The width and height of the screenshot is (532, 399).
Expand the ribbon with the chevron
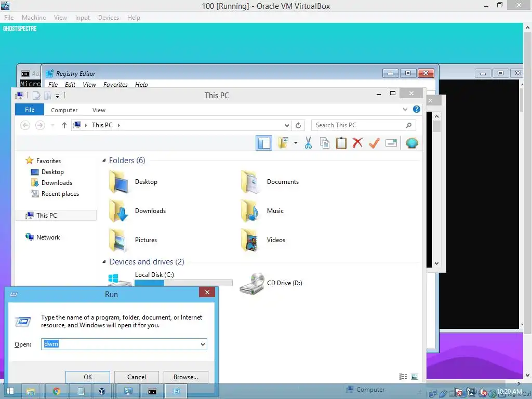(x=405, y=109)
